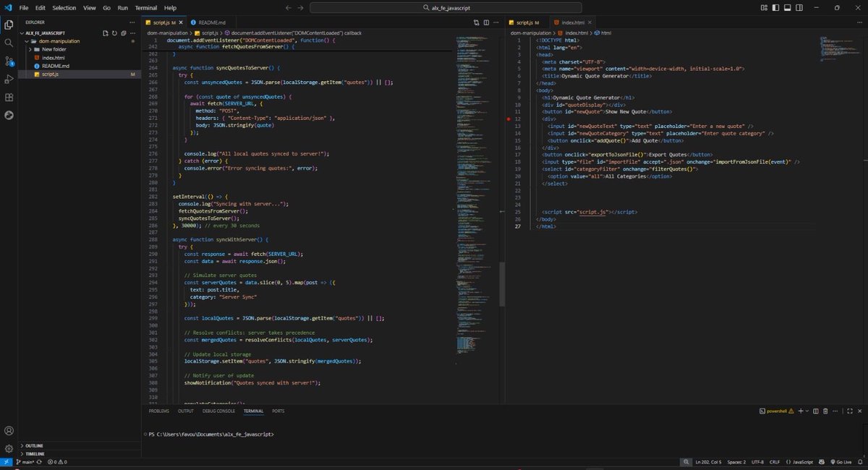This screenshot has height=470, width=868.
Task: Close the script.js tab in left editor
Action: tap(181, 22)
